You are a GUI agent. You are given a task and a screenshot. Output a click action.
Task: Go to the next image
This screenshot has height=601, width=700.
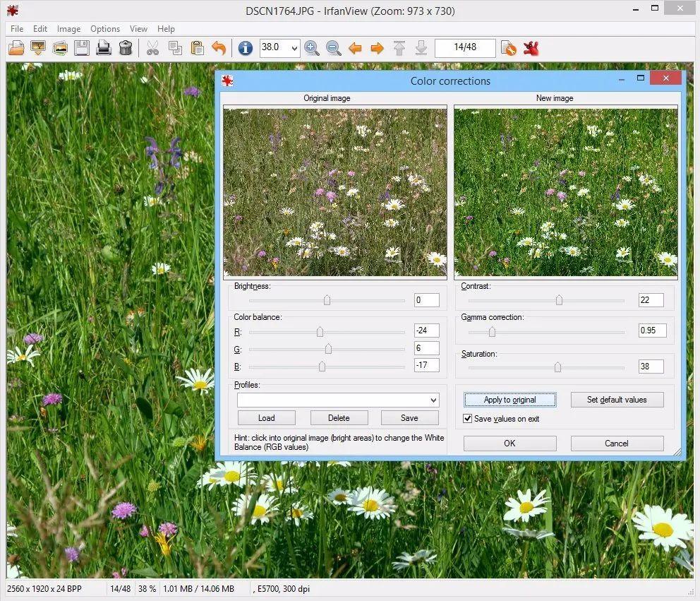[378, 48]
